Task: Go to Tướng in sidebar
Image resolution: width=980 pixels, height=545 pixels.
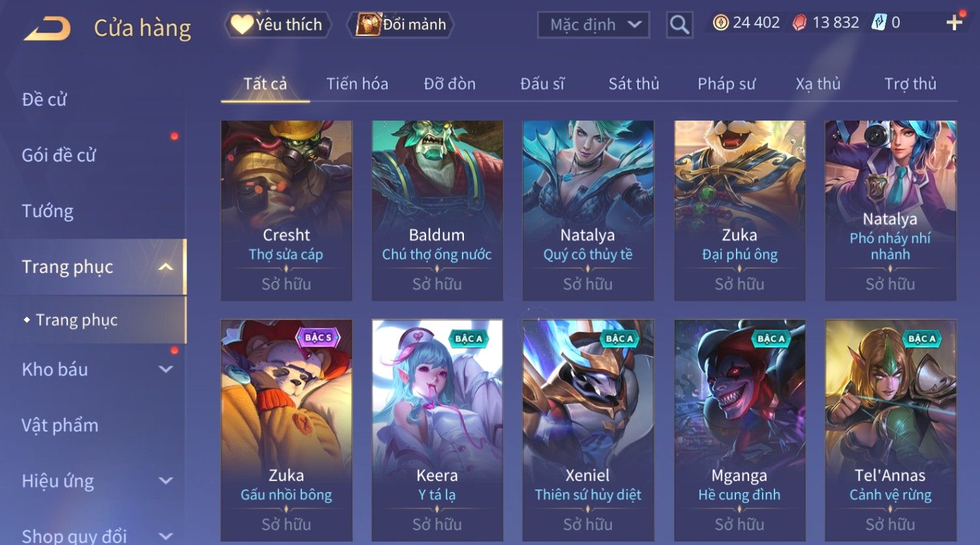Action: pyautogui.click(x=48, y=211)
